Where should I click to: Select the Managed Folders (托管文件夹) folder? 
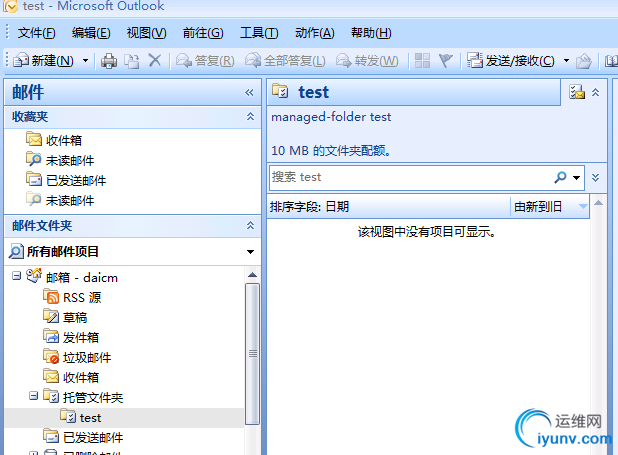83,397
